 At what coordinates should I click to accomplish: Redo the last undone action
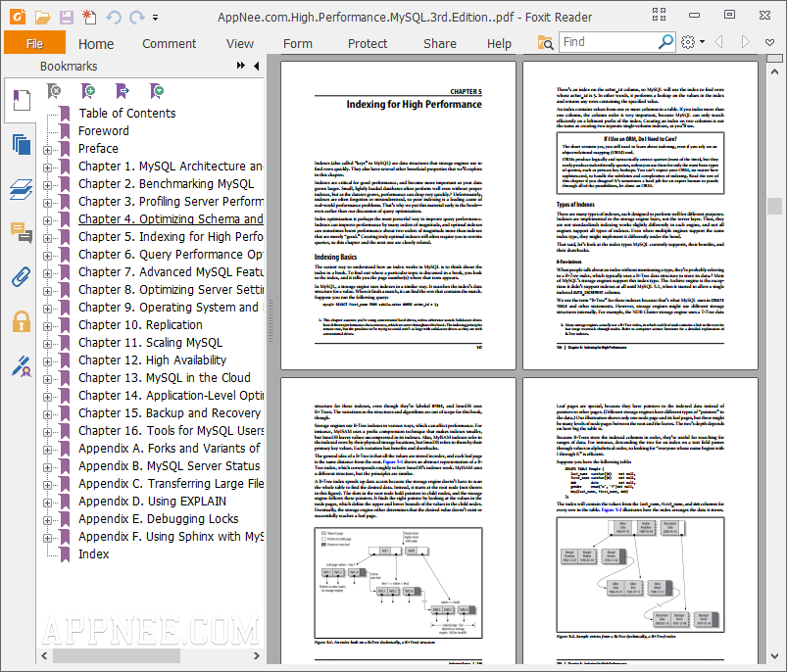click(136, 18)
